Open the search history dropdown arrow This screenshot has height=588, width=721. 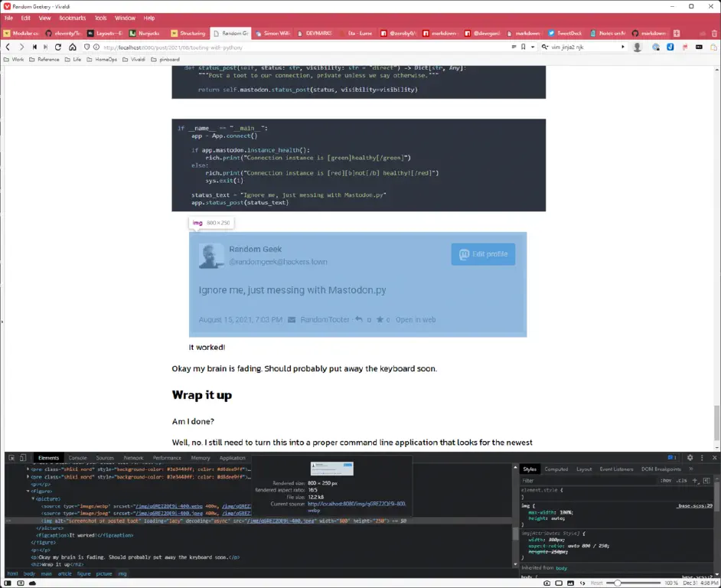coord(623,47)
